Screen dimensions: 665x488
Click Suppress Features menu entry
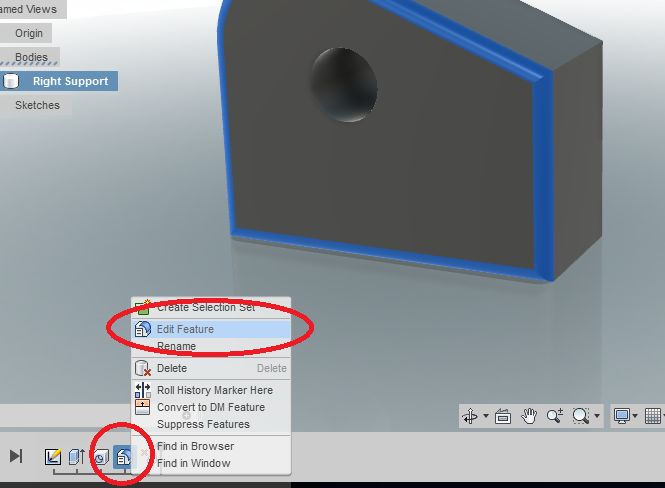click(211, 424)
